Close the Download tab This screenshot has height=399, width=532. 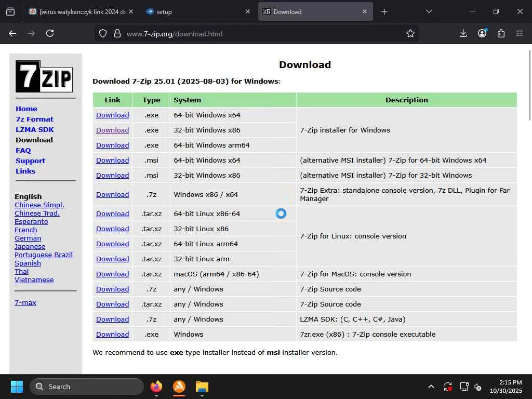[x=364, y=11]
